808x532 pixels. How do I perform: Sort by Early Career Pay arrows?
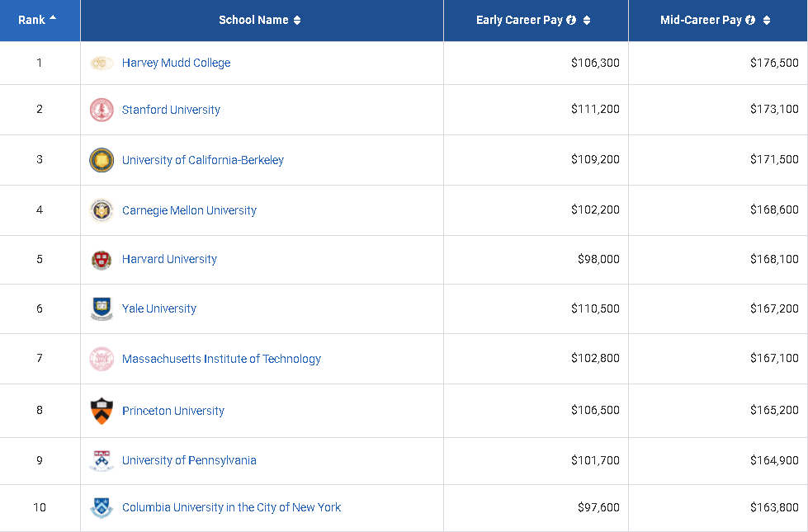pyautogui.click(x=587, y=20)
